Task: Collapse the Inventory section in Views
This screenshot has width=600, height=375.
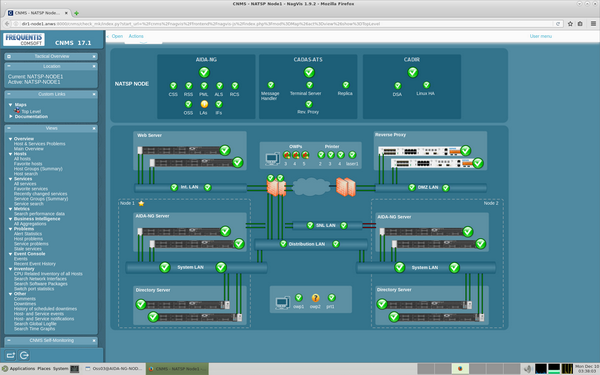Action: (10, 269)
